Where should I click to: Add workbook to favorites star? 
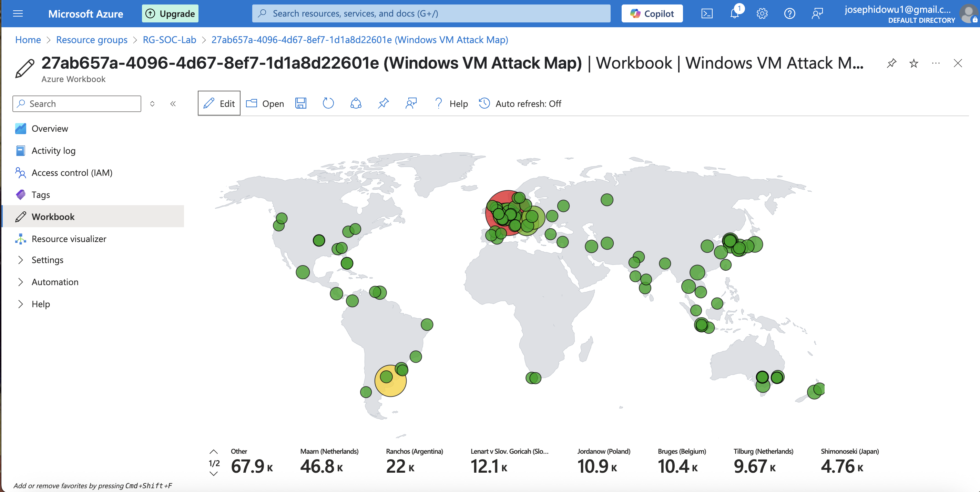tap(913, 63)
